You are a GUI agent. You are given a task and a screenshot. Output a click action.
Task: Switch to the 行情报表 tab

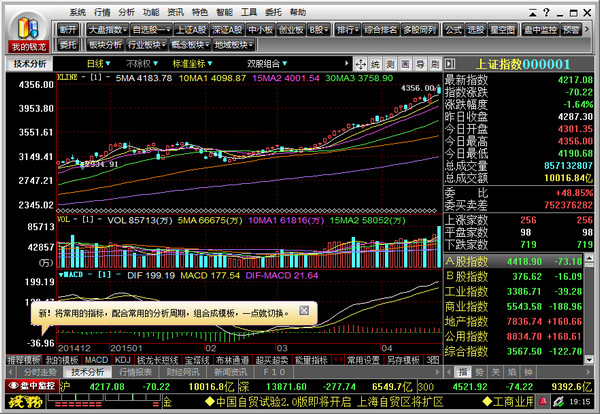(135, 372)
